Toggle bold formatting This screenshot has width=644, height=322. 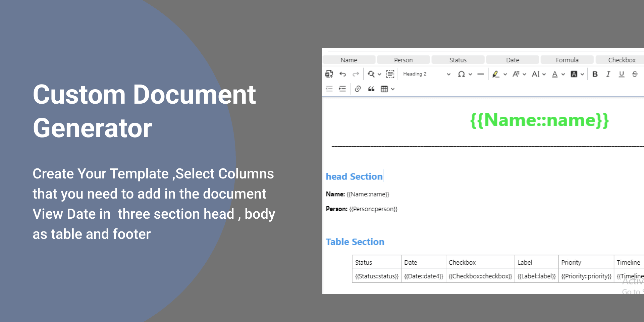595,74
